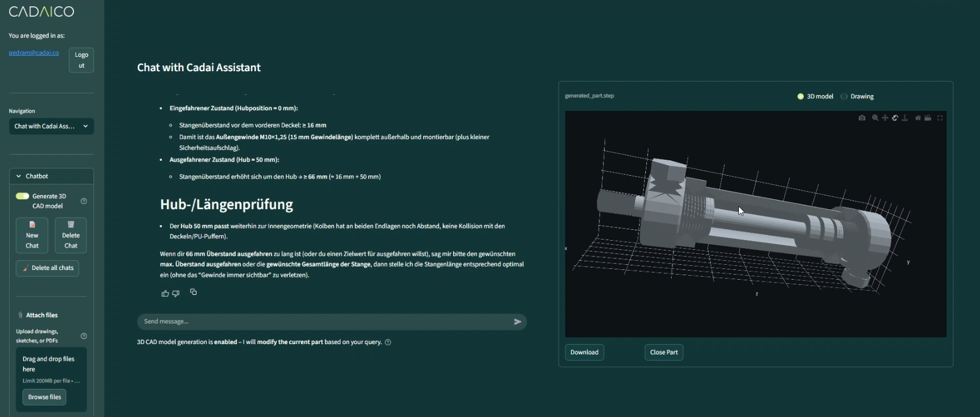Give thumbs up to assistant response
The width and height of the screenshot is (980, 417).
[x=165, y=293]
